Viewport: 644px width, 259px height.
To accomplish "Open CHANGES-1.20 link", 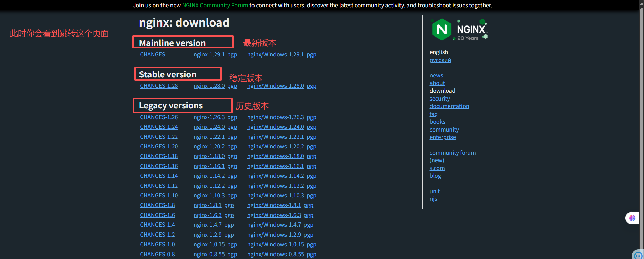I will tap(159, 146).
